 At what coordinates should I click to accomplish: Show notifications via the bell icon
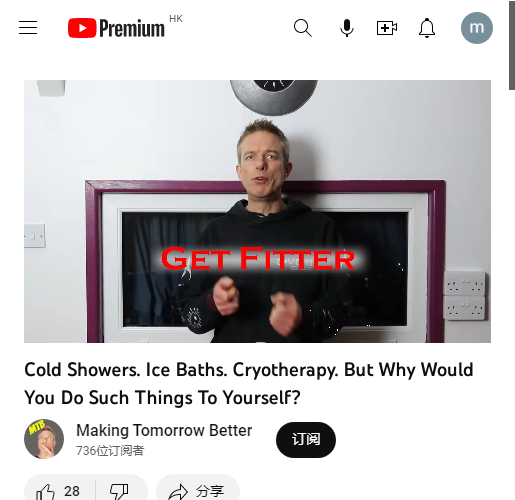click(x=427, y=28)
